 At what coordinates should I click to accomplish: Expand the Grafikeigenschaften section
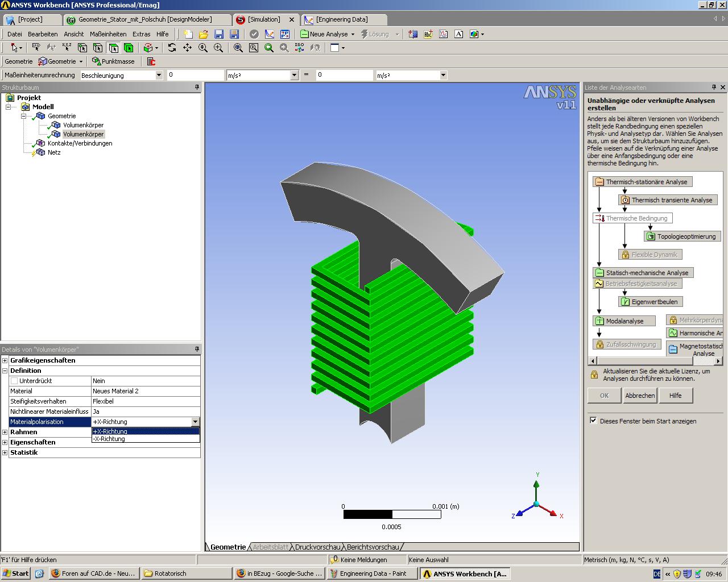5,360
